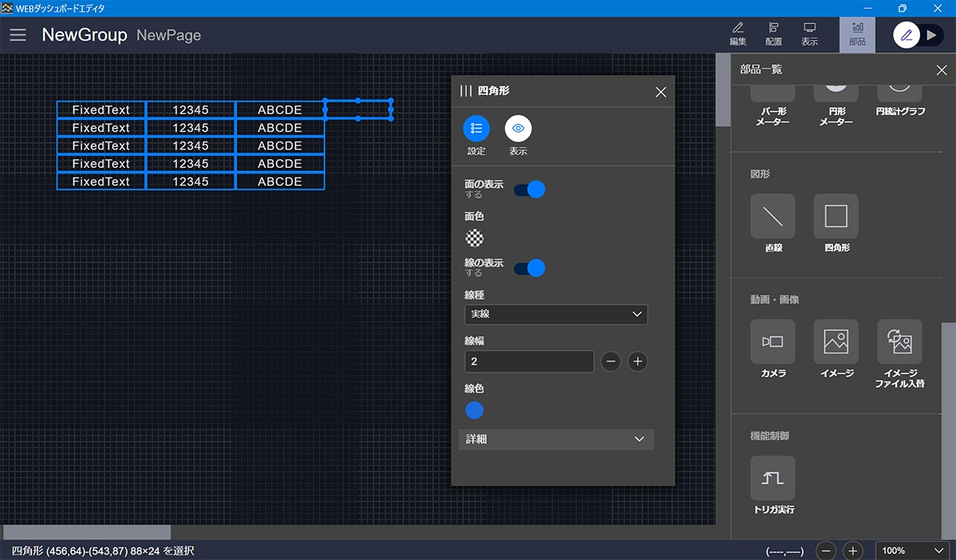Viewport: 956px width, 560px height.
Task: Expand the 詳細 section
Action: pyautogui.click(x=556, y=439)
